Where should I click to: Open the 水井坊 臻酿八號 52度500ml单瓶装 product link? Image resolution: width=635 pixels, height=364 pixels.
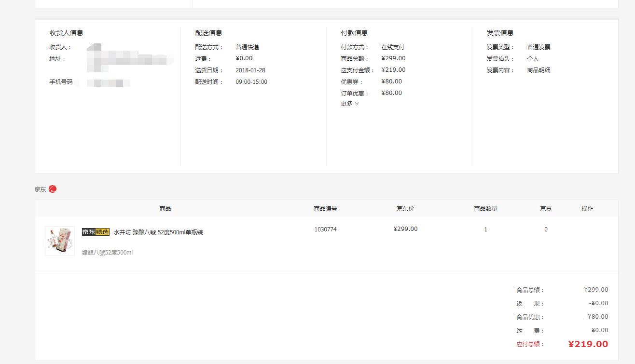click(158, 232)
